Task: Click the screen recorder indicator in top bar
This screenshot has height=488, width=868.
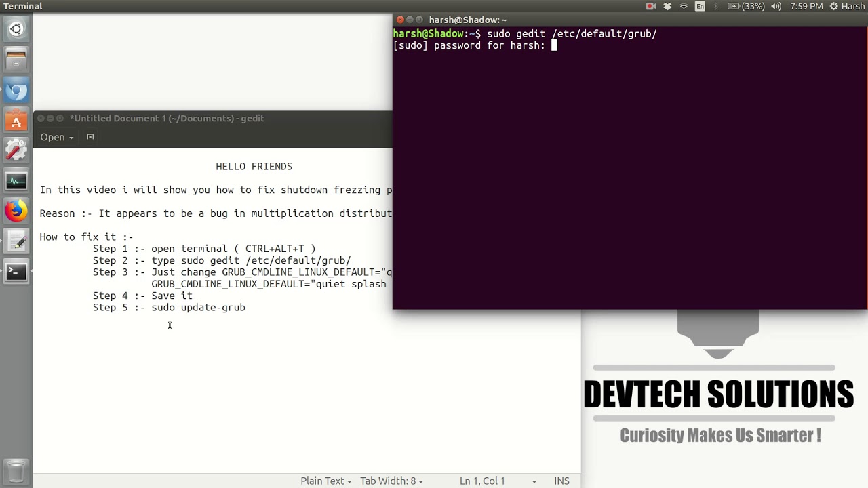Action: pos(651,6)
